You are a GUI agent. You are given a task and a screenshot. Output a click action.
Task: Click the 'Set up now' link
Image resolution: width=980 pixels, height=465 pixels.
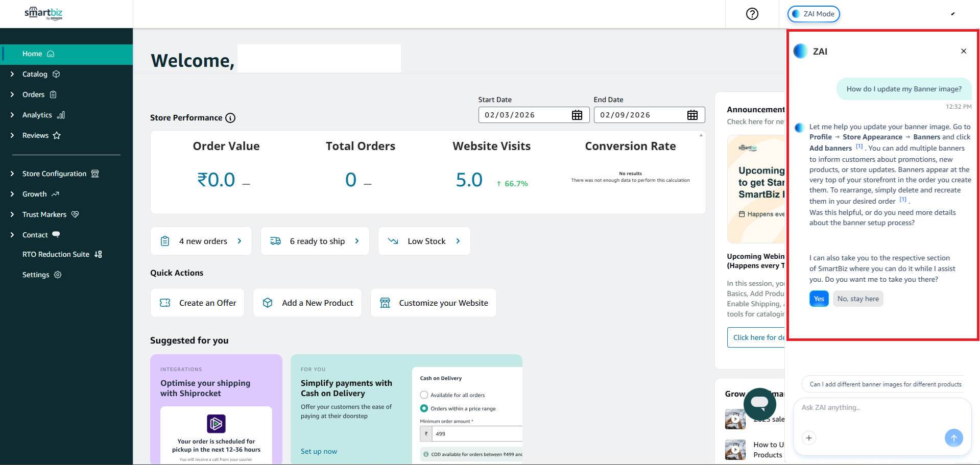(319, 451)
